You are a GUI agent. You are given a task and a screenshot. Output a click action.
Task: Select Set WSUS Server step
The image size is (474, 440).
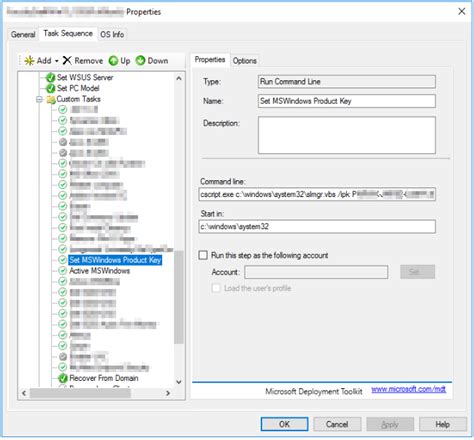pos(85,77)
